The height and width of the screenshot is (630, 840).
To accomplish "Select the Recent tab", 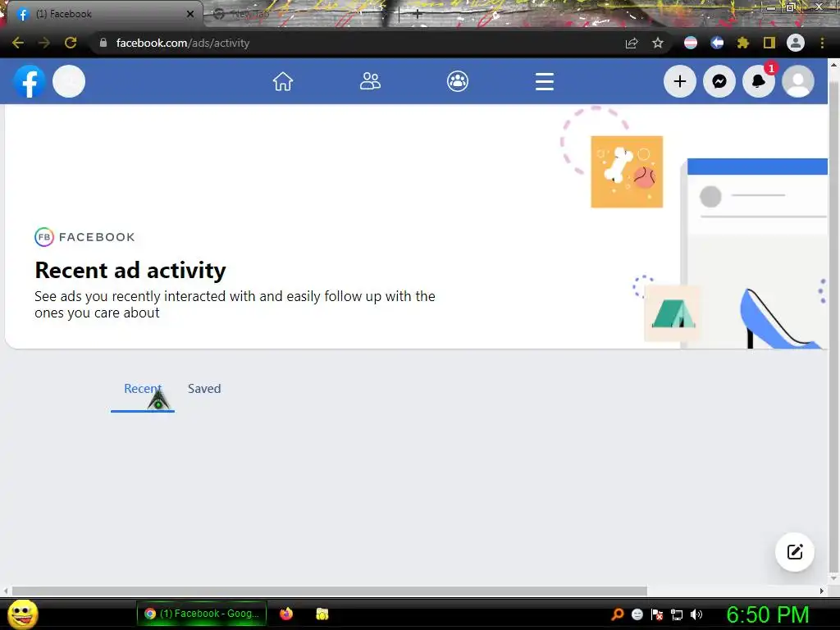I will pyautogui.click(x=143, y=389).
